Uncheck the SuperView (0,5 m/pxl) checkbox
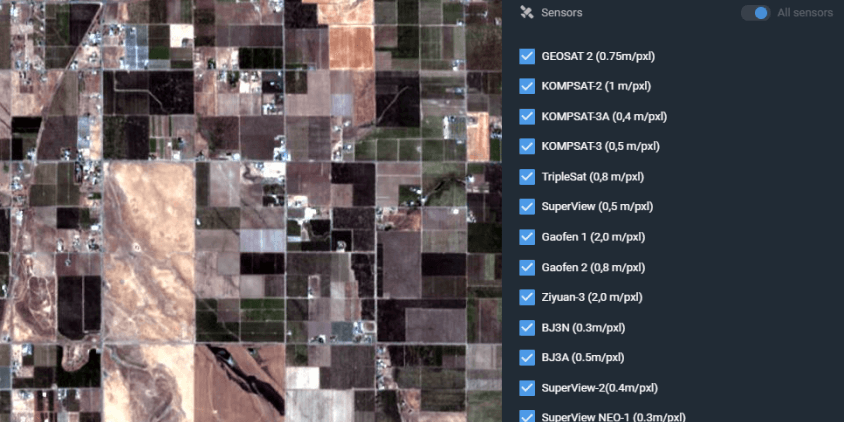The height and width of the screenshot is (422, 844). click(x=527, y=207)
